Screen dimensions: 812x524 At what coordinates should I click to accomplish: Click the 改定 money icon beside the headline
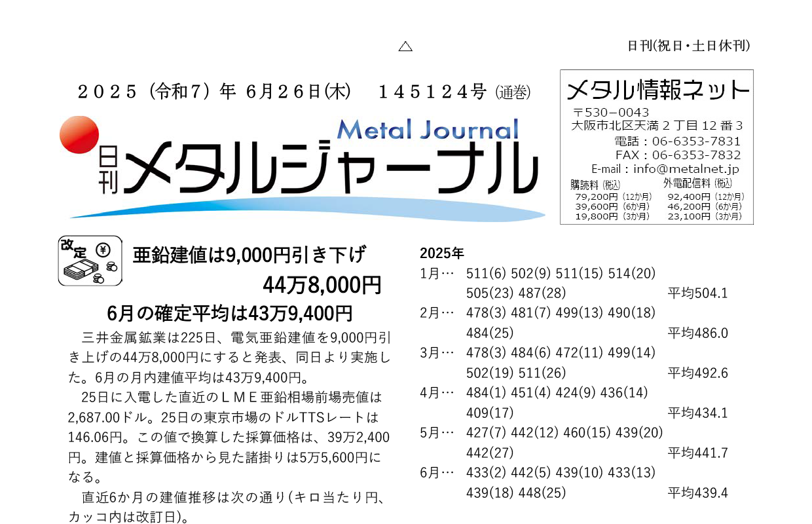tap(90, 261)
